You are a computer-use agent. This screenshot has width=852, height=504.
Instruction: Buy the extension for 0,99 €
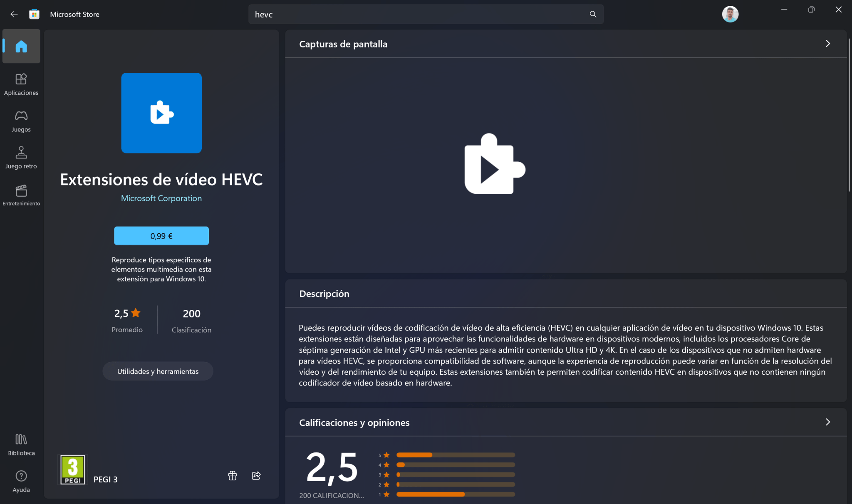click(x=161, y=236)
